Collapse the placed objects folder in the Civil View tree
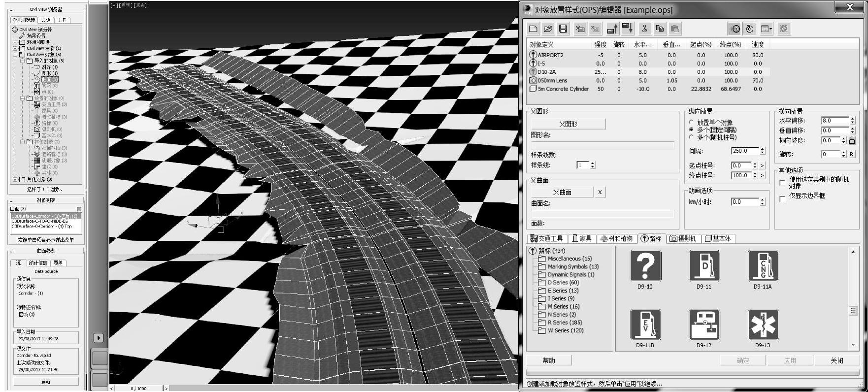 [x=22, y=98]
